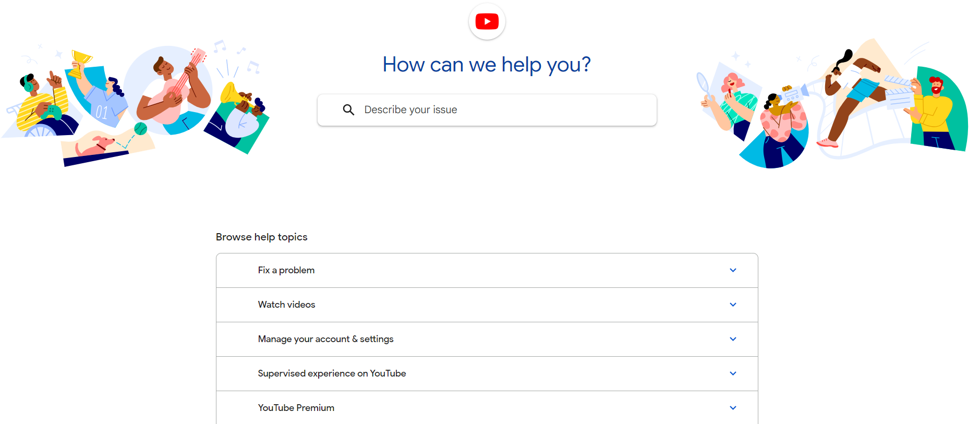980x424 pixels.
Task: Click the chevron for Manage your account & settings
Action: [733, 339]
